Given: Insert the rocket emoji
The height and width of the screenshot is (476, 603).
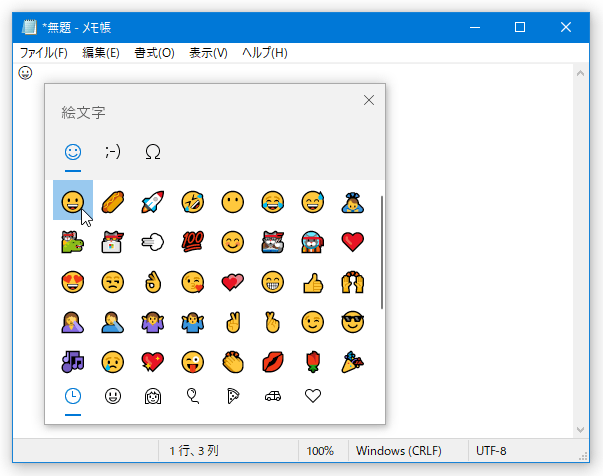Looking at the screenshot, I should click(153, 201).
